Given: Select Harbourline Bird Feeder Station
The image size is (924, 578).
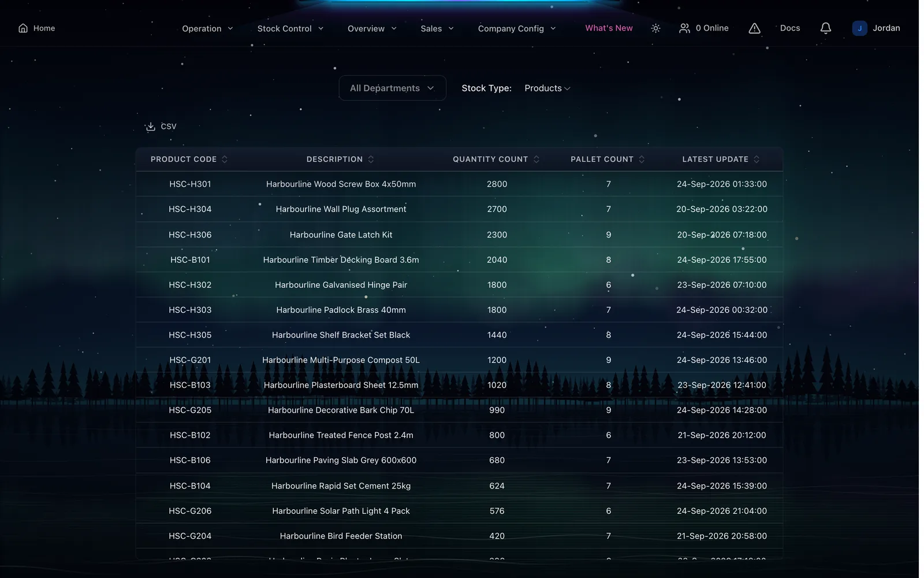Looking at the screenshot, I should (x=341, y=536).
